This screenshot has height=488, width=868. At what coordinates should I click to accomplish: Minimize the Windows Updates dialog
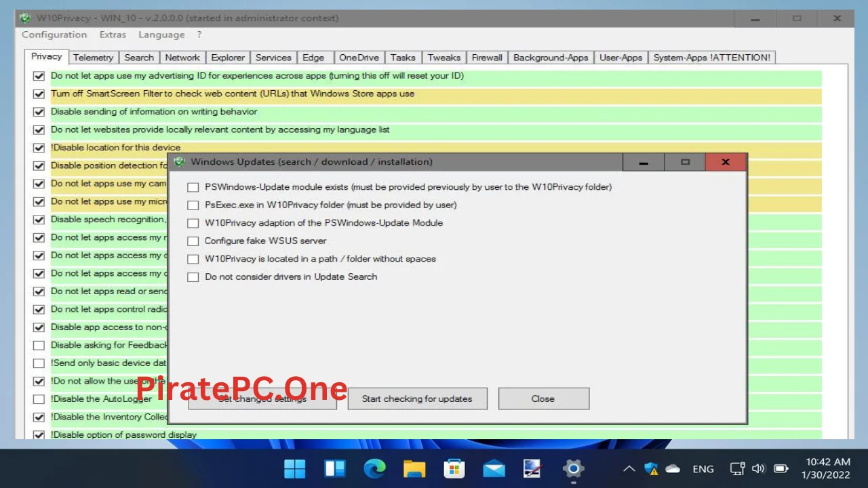[x=644, y=162]
